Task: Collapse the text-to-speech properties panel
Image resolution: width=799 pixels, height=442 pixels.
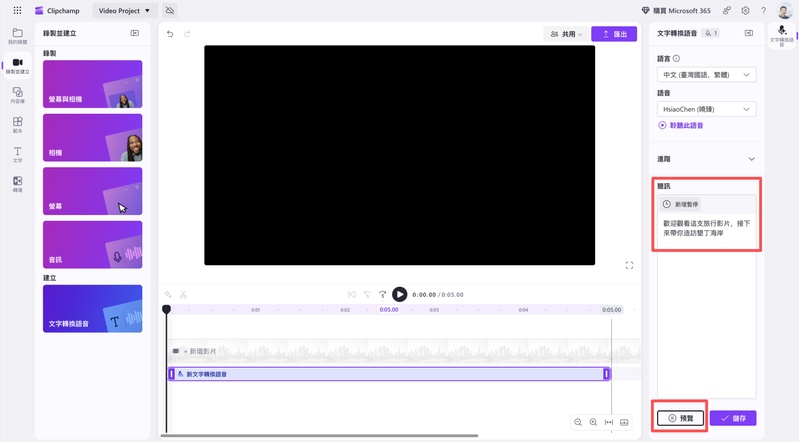Action: [x=748, y=33]
